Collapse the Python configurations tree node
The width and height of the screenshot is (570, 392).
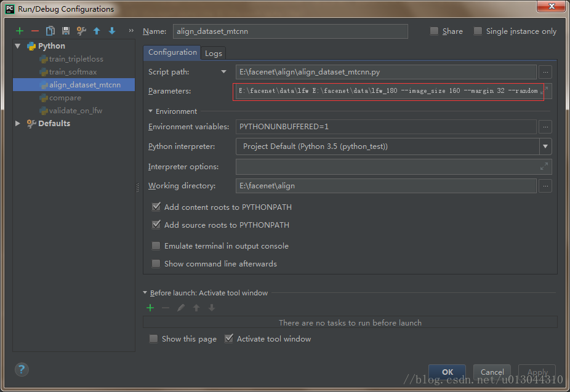[x=17, y=46]
